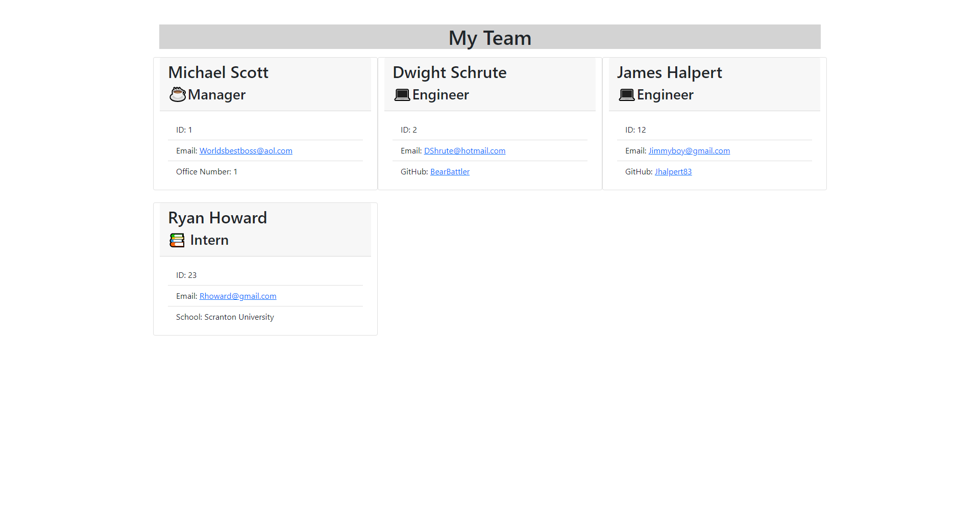This screenshot has width=980, height=513.
Task: Open the BearBattler GitHub profile link
Action: [x=450, y=171]
